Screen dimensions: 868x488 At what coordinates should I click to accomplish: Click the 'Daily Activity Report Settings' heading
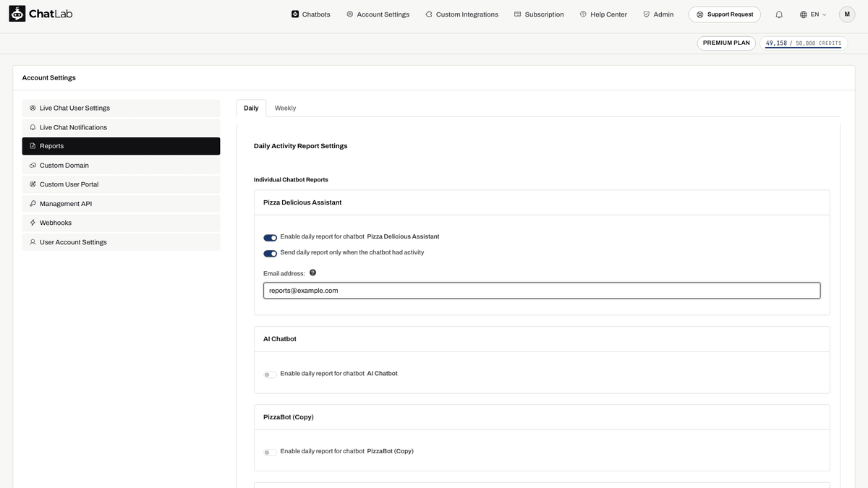point(300,146)
